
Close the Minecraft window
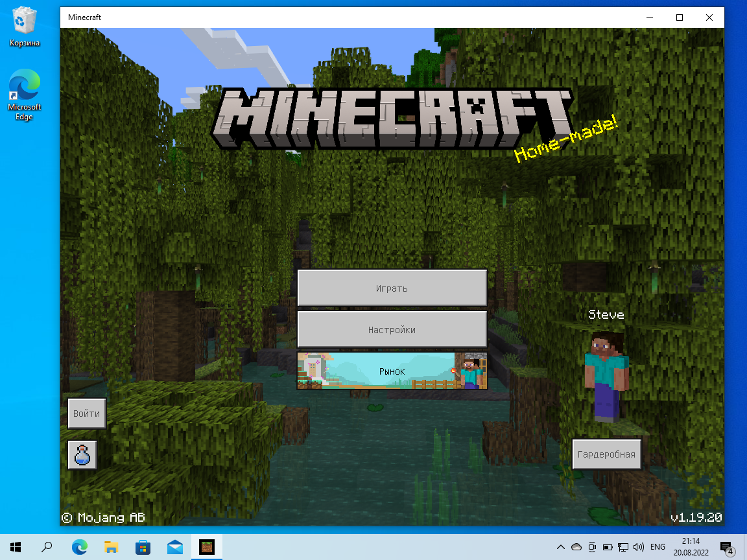tap(709, 17)
